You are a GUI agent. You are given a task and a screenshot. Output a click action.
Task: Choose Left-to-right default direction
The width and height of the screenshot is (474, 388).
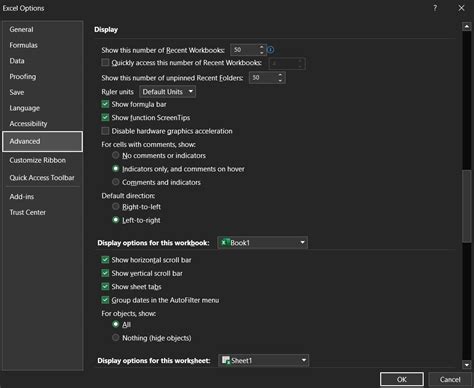coord(115,220)
